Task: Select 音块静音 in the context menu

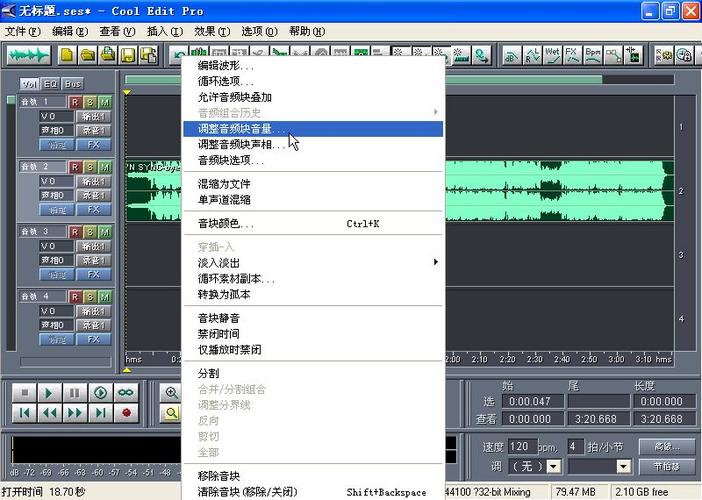Action: (x=313, y=318)
